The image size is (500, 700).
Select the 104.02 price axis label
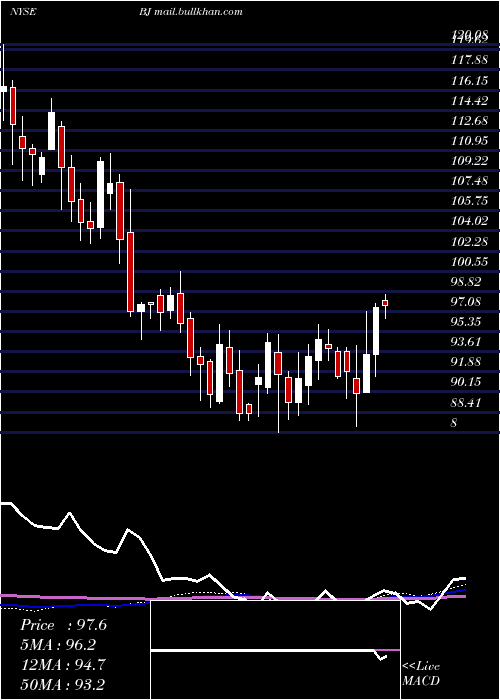(469, 221)
